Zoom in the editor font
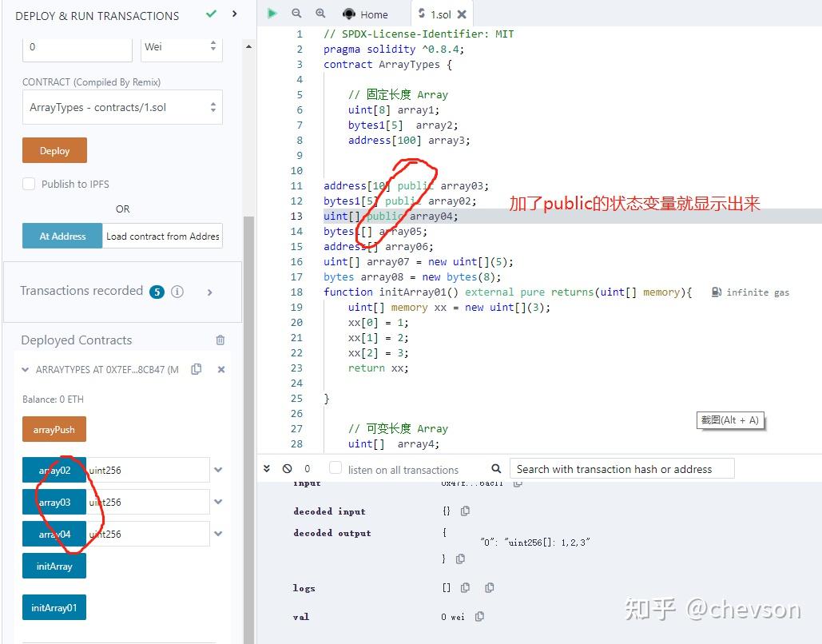The image size is (822, 644). [320, 14]
